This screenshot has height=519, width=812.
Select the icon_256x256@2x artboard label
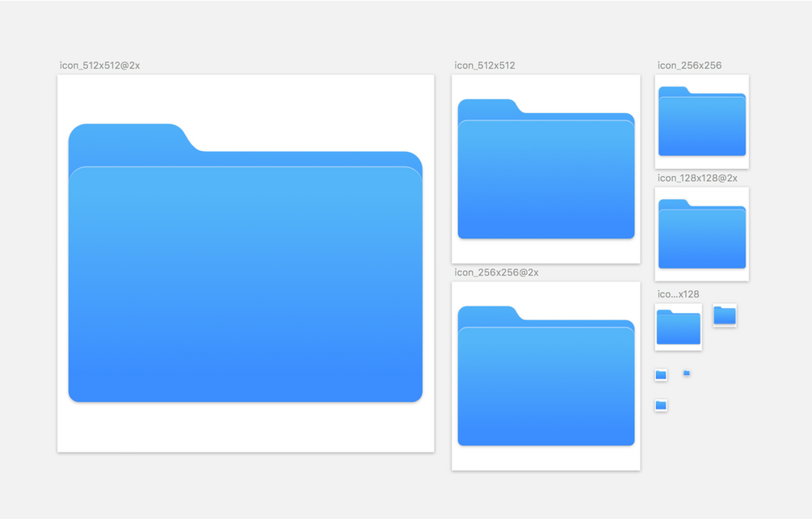[x=496, y=272]
